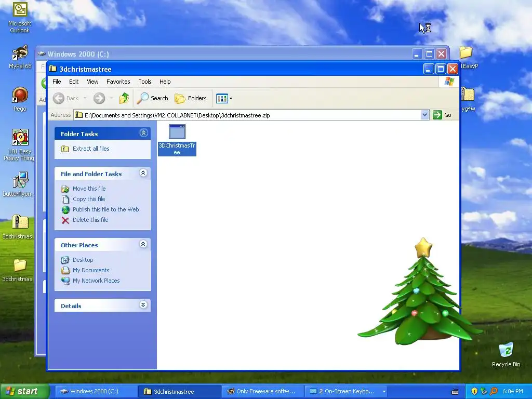Click the 3dchristmas zip desktop icon

click(19, 227)
